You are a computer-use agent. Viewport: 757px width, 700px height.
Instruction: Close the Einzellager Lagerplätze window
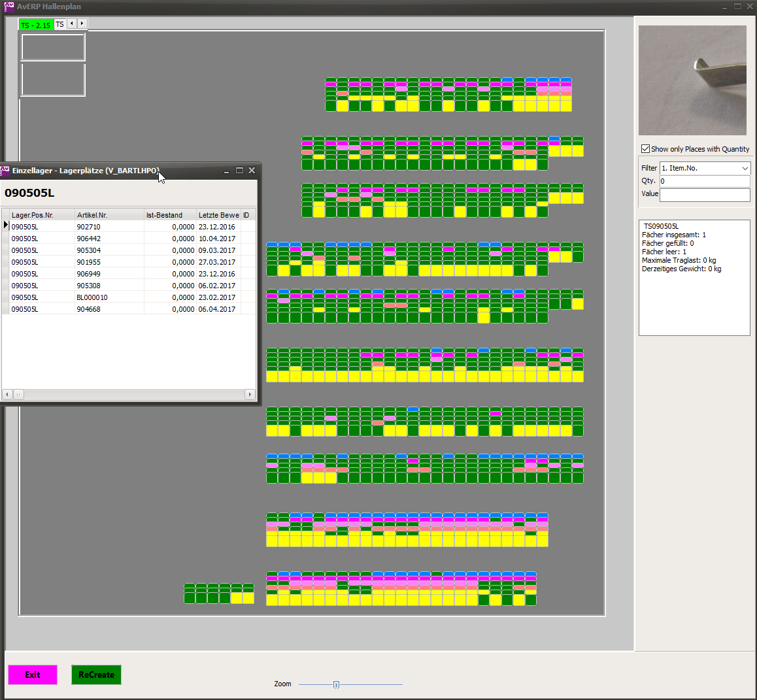point(252,171)
